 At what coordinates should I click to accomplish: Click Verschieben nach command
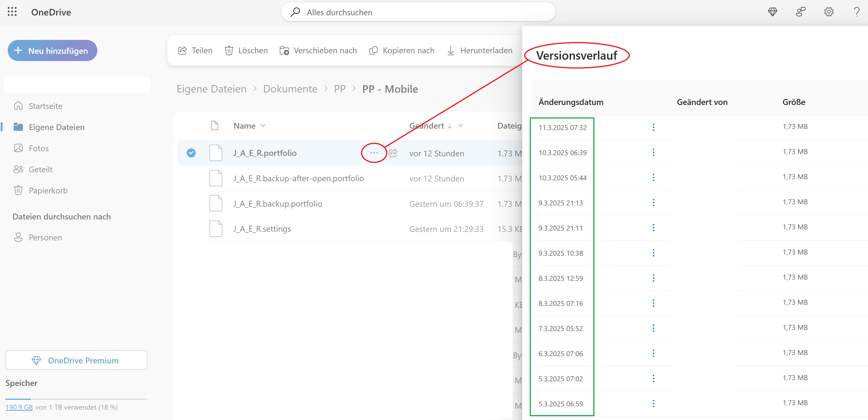pyautogui.click(x=318, y=50)
